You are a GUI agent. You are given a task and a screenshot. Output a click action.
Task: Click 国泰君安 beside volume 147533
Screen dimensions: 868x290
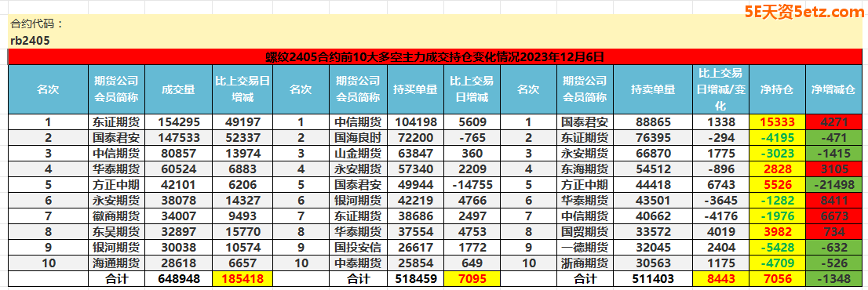coord(117,137)
